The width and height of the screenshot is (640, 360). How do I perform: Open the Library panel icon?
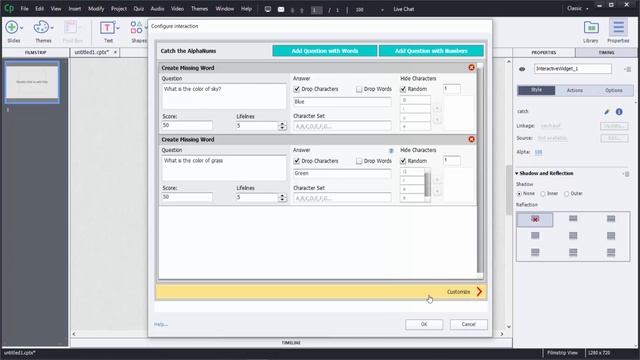[x=591, y=28]
